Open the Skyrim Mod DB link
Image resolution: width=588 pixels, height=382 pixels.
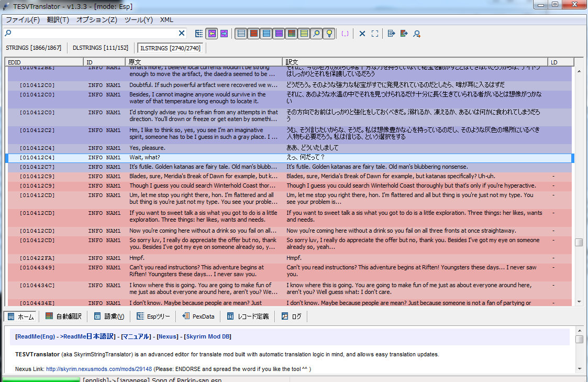tap(208, 336)
